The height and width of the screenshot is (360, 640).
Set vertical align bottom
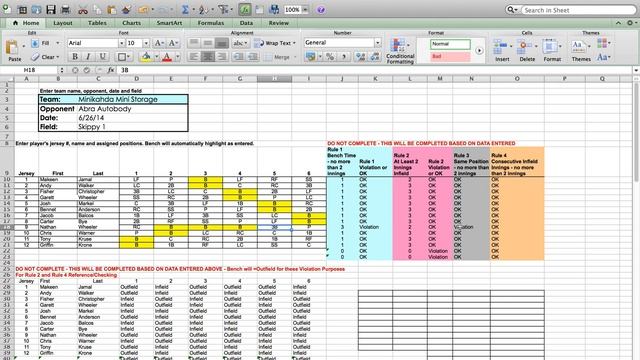coord(222,43)
